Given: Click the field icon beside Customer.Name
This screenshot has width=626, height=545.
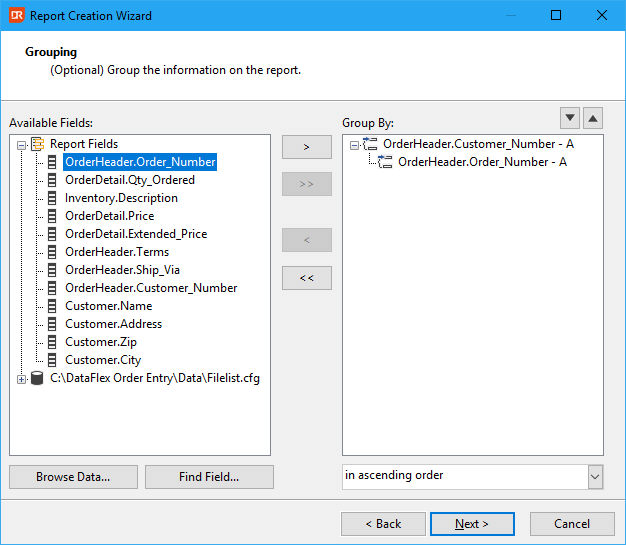Looking at the screenshot, I should click(x=52, y=306).
